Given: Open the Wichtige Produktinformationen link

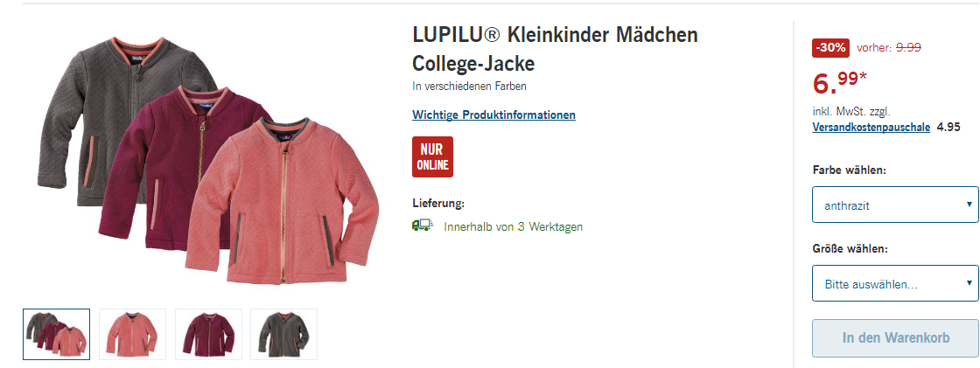Looking at the screenshot, I should click(493, 115).
